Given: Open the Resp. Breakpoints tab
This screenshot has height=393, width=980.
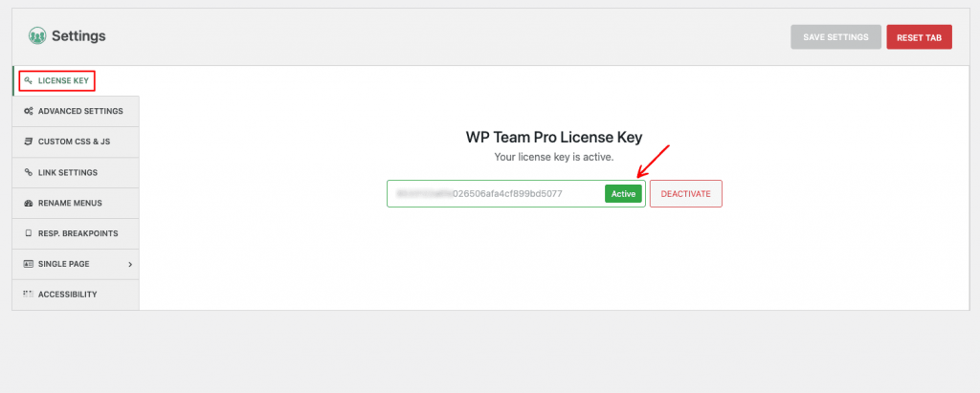Looking at the screenshot, I should point(76,233).
